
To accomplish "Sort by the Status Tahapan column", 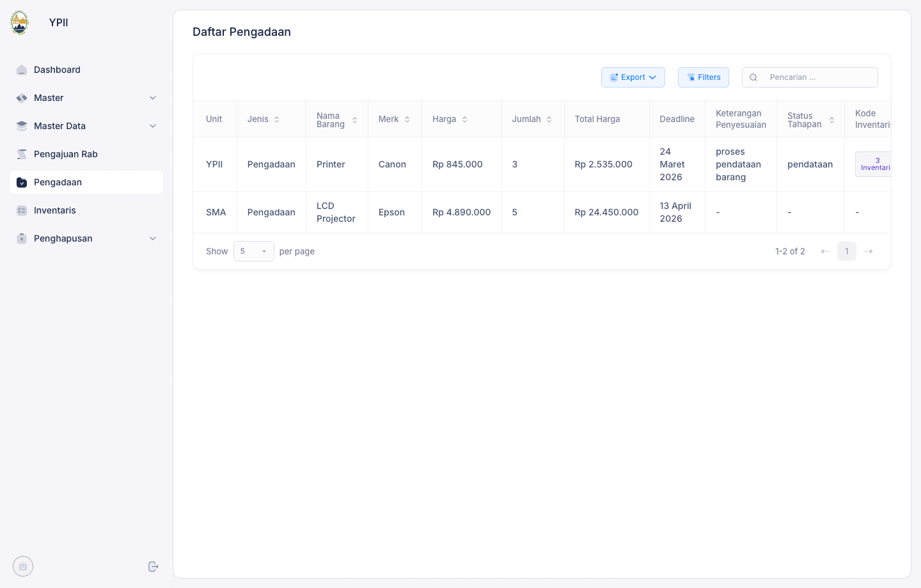I will (x=831, y=120).
